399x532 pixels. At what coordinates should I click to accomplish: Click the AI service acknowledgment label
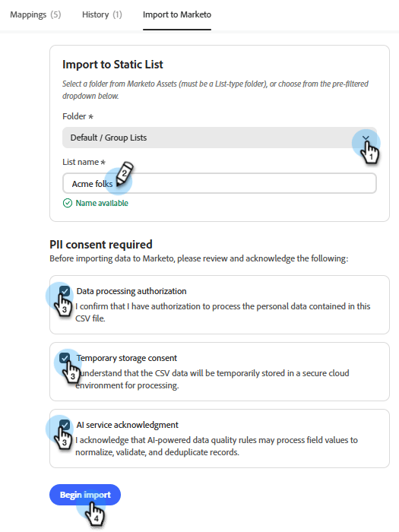coord(127,425)
